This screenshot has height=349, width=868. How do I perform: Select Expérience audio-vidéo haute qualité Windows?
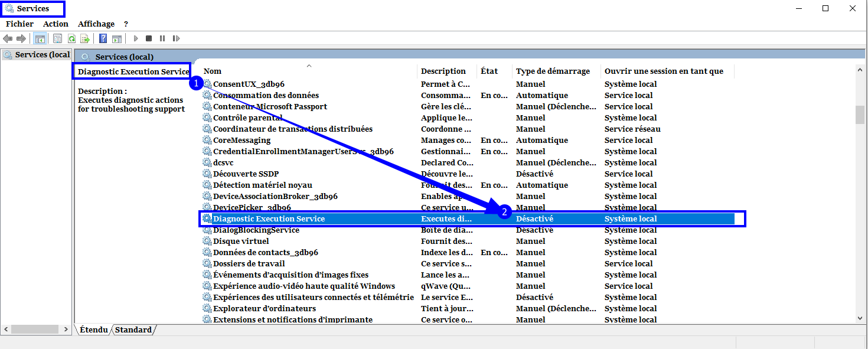[304, 286]
